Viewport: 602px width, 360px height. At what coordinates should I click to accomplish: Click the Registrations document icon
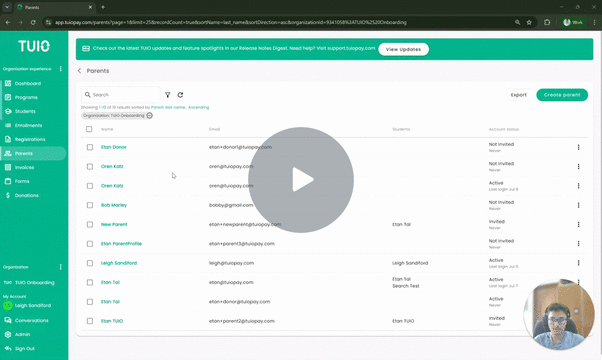(x=8, y=139)
